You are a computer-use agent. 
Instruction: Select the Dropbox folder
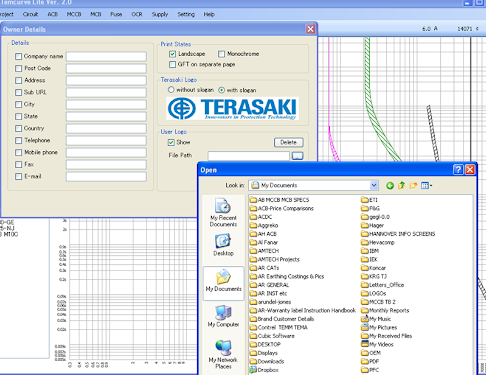[264, 370]
